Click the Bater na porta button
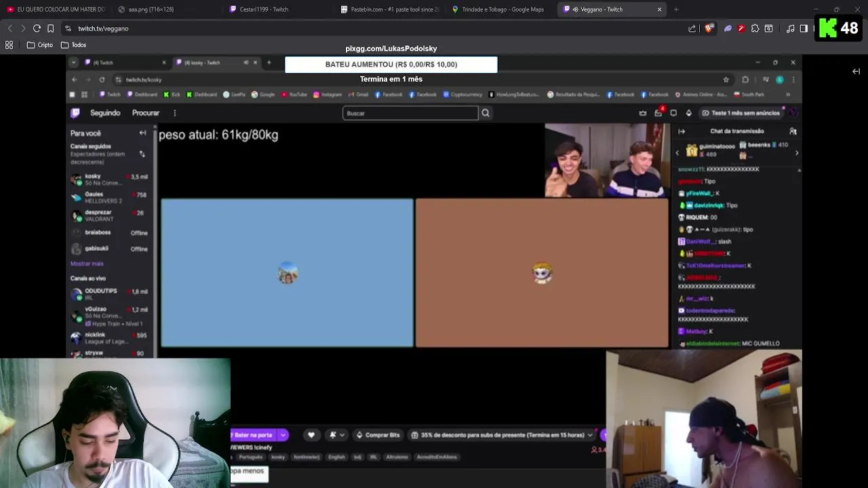This screenshot has height=488, width=868. coord(254,434)
